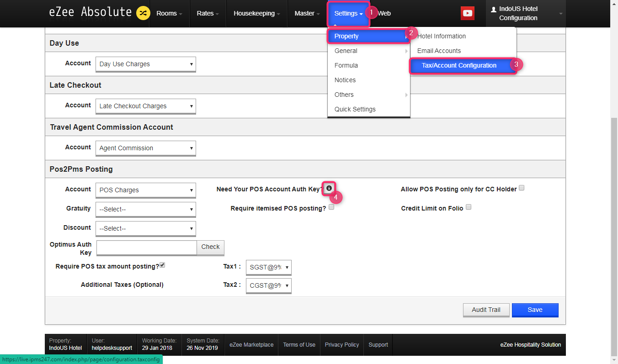Expand the General submenu
The width and height of the screenshot is (618, 364).
[x=368, y=51]
